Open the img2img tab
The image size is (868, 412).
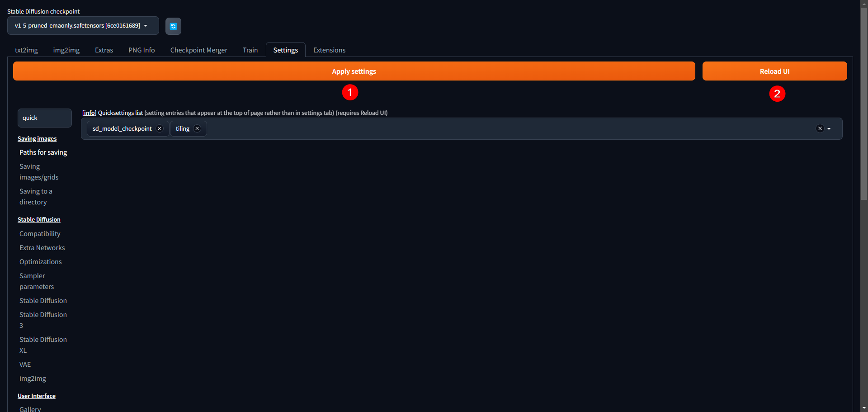click(x=66, y=50)
